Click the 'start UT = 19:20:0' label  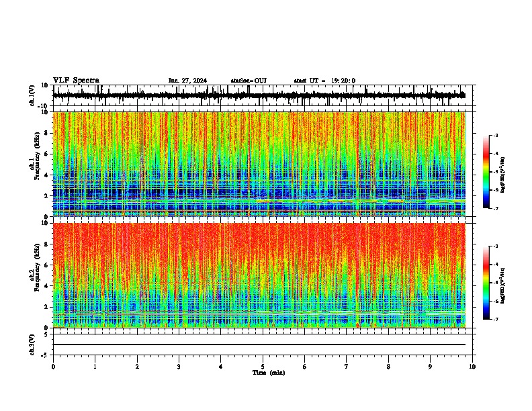[x=324, y=81]
